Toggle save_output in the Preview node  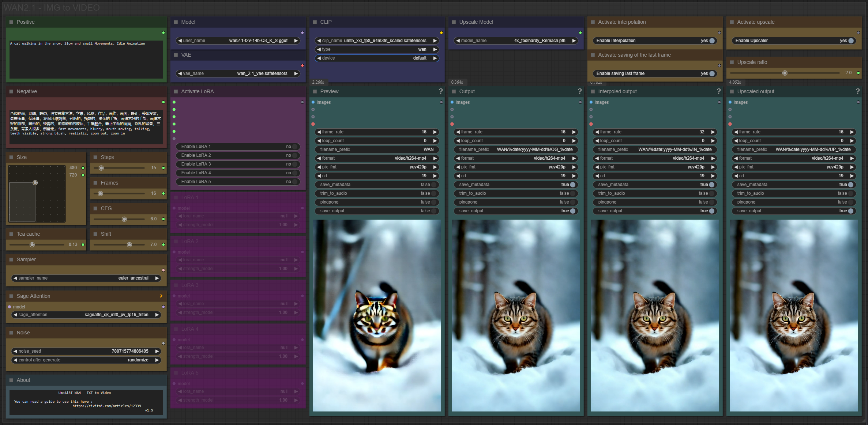pos(434,211)
